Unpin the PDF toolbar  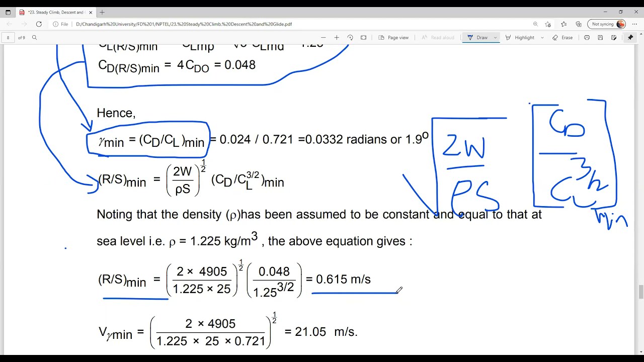click(x=630, y=38)
